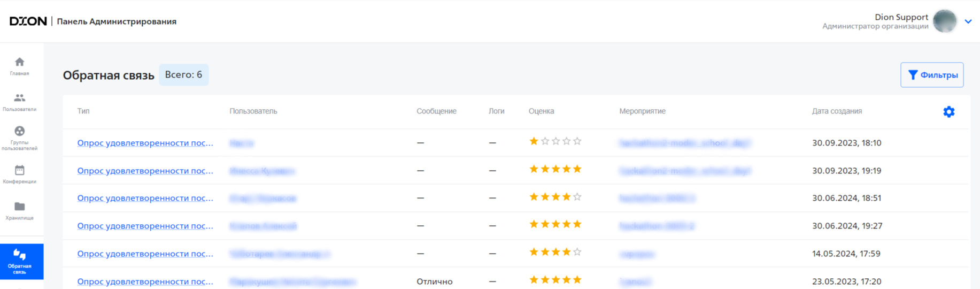Click the Отлично message cell

pos(435,282)
